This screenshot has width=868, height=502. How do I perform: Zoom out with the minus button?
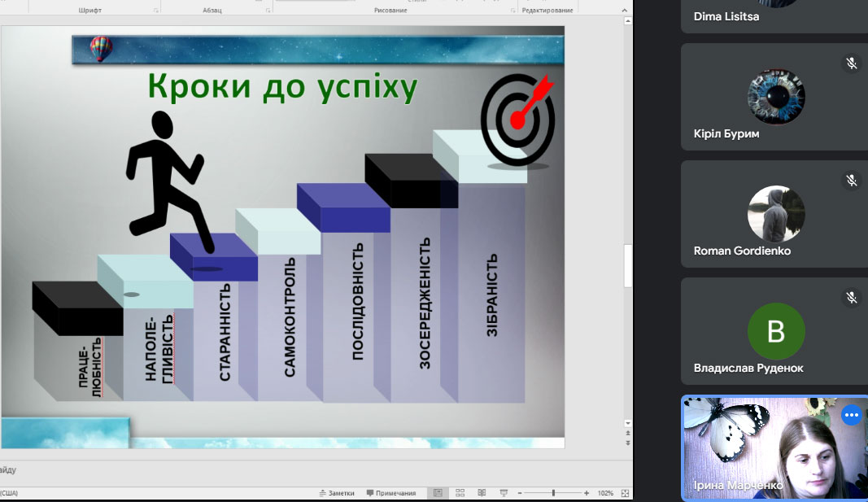(520, 492)
